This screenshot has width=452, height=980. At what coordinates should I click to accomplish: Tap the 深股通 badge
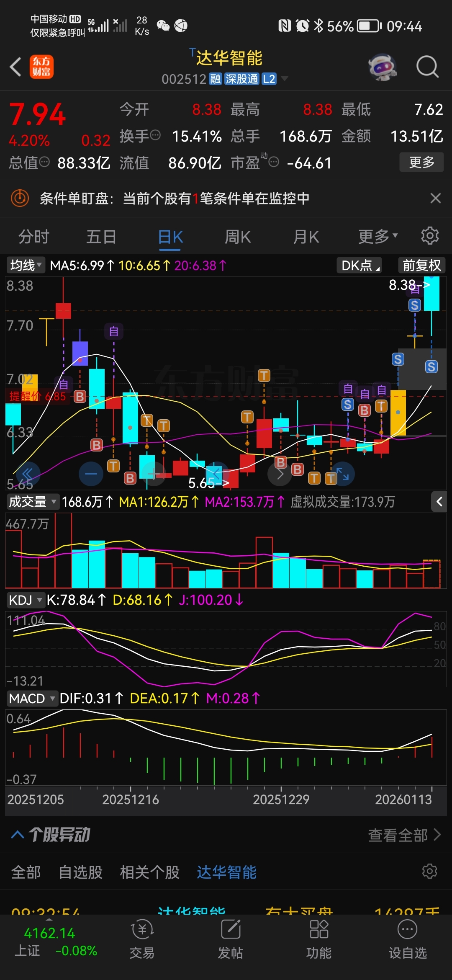click(241, 79)
